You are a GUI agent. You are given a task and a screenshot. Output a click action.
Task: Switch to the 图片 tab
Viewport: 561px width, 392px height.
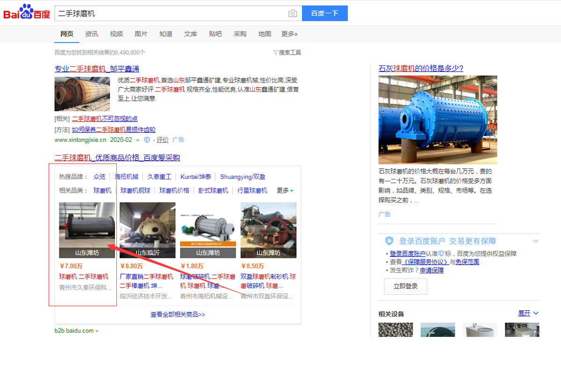(x=141, y=34)
